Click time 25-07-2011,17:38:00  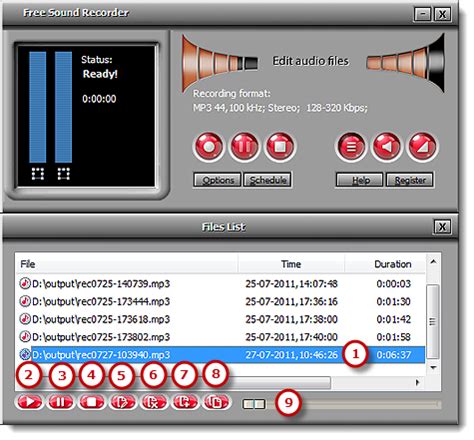click(x=291, y=319)
